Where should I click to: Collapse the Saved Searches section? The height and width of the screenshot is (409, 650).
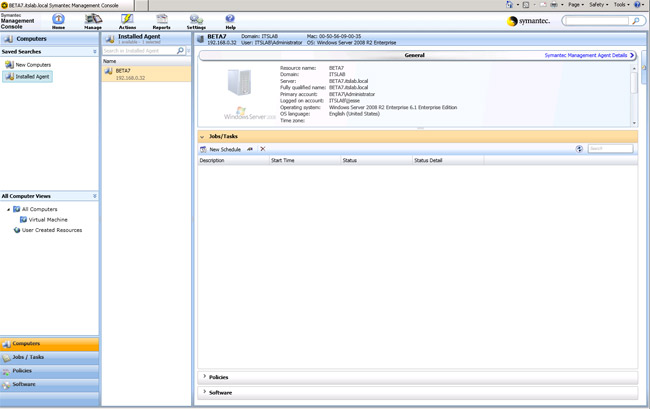pyautogui.click(x=95, y=51)
